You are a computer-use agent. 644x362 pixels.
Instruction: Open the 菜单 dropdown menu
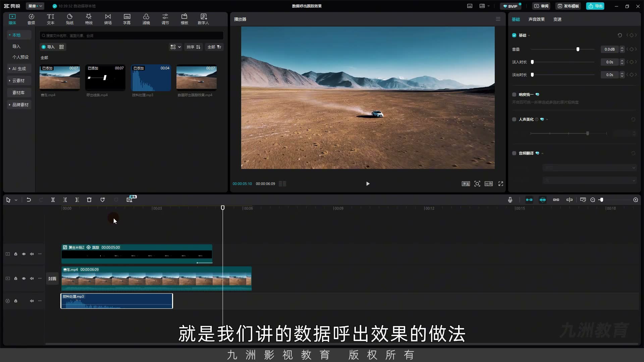(35, 6)
